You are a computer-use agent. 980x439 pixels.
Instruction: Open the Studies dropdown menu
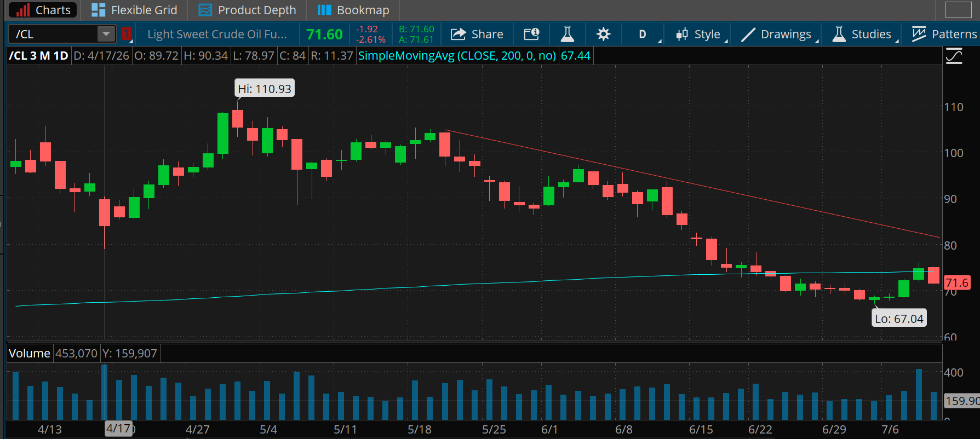(864, 34)
